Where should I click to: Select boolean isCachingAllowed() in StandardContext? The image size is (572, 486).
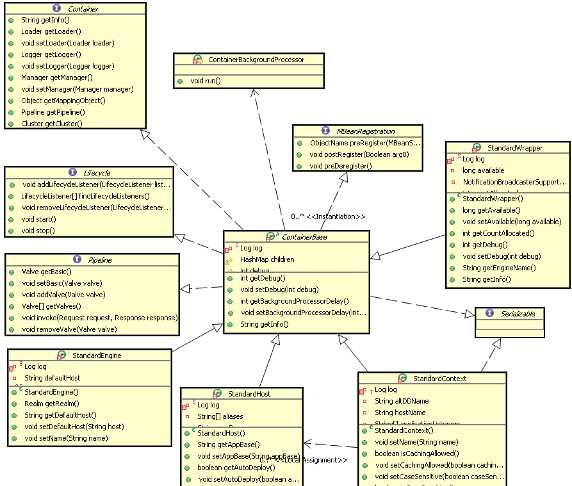point(417,454)
